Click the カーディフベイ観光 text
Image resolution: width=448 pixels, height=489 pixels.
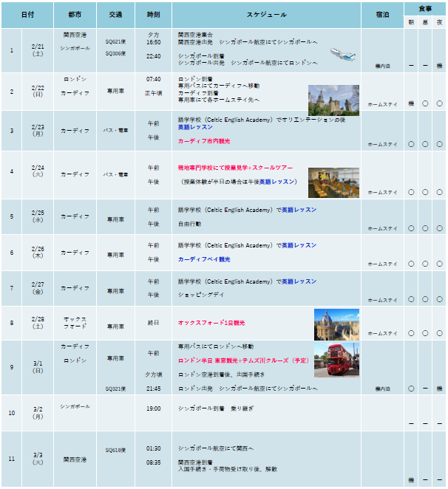(204, 259)
